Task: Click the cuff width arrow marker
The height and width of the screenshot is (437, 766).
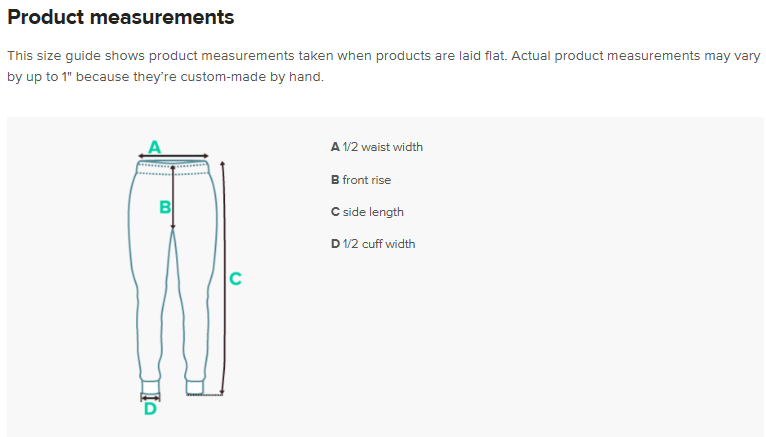Action: (150, 397)
